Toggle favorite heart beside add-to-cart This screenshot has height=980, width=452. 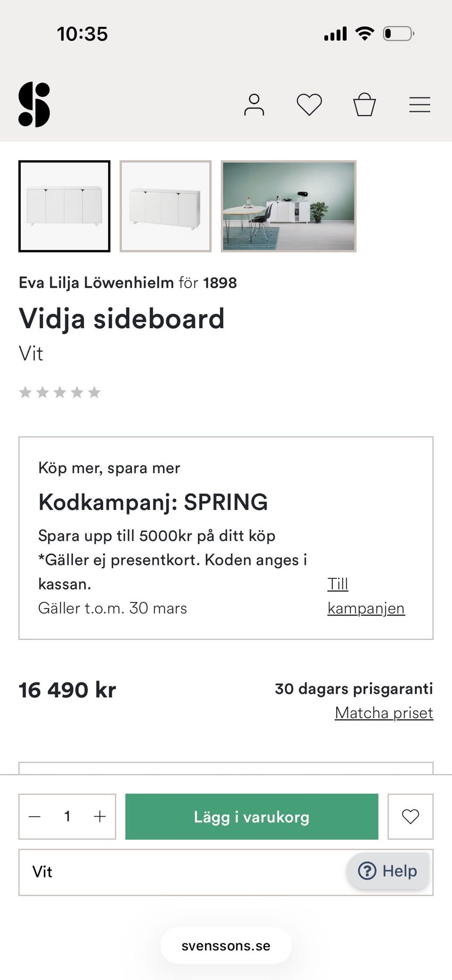(410, 817)
